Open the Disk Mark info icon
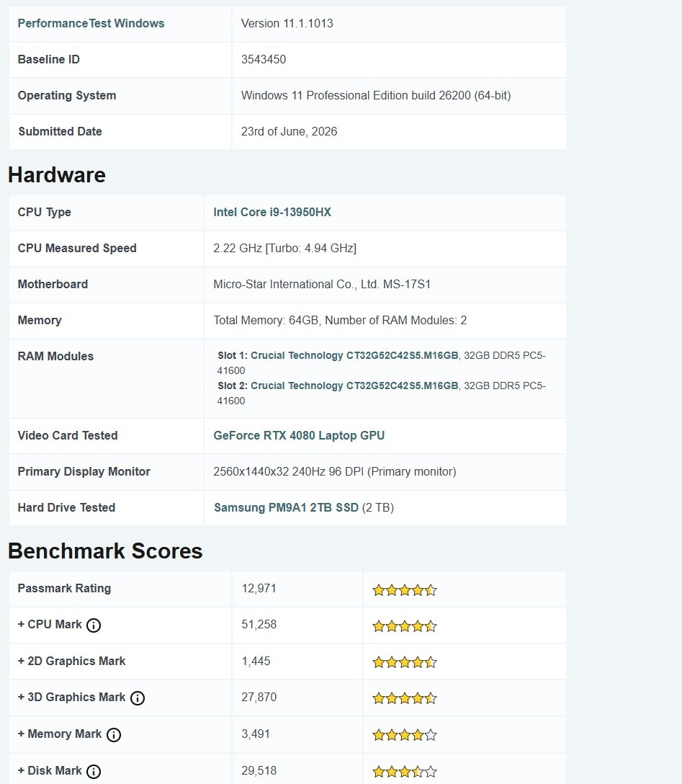682x784 pixels. pyautogui.click(x=94, y=772)
